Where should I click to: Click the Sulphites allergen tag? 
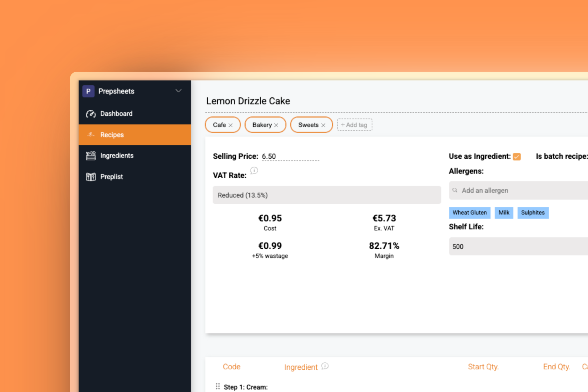tap(533, 213)
